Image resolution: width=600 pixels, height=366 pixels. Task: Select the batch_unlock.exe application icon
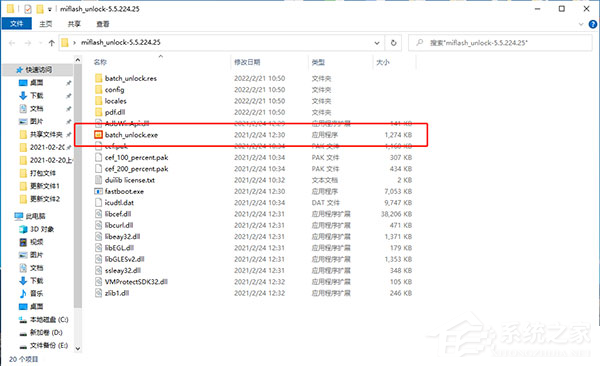[99, 135]
